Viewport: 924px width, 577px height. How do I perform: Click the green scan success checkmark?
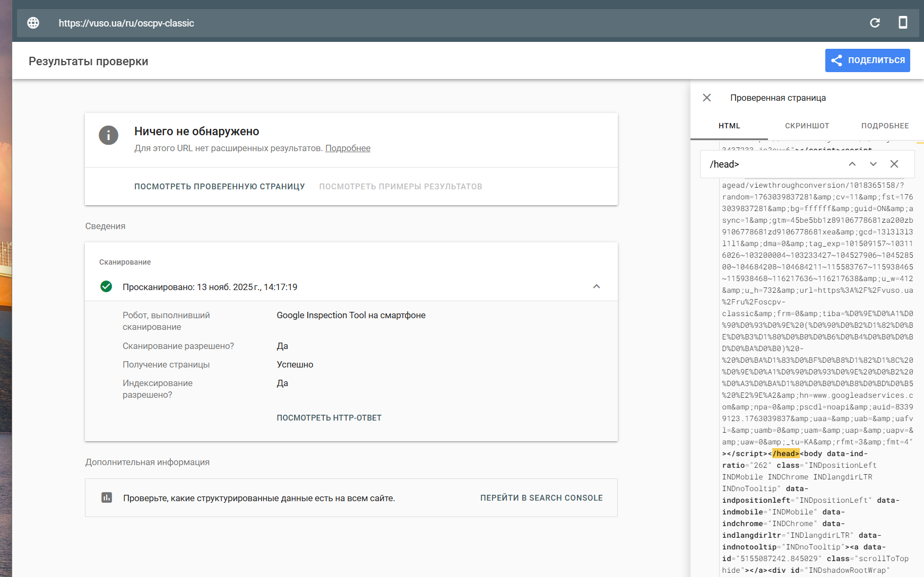106,287
